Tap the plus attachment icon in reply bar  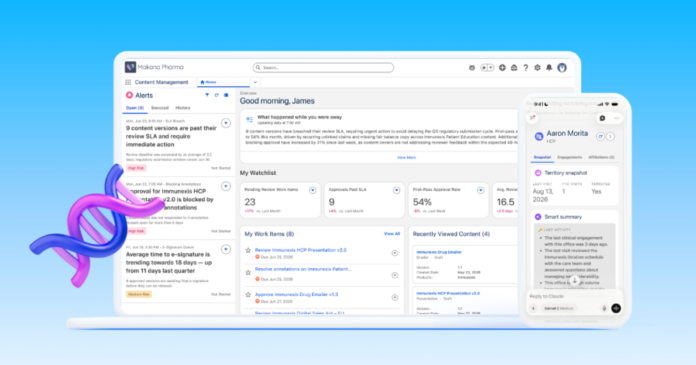pos(534,308)
